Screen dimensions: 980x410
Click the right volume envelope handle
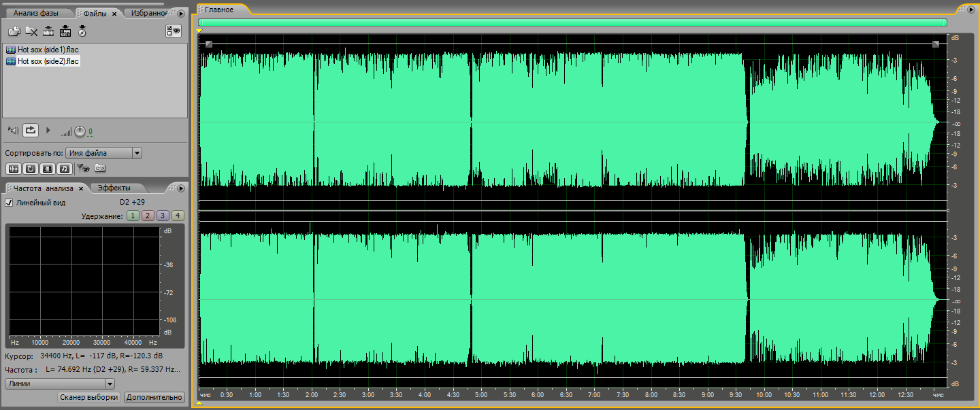[x=936, y=44]
